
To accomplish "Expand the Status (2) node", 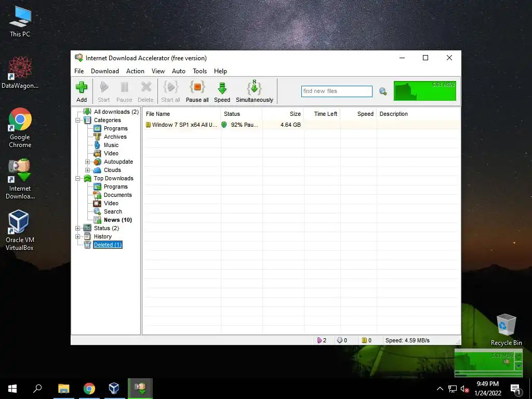I will coord(78,229).
